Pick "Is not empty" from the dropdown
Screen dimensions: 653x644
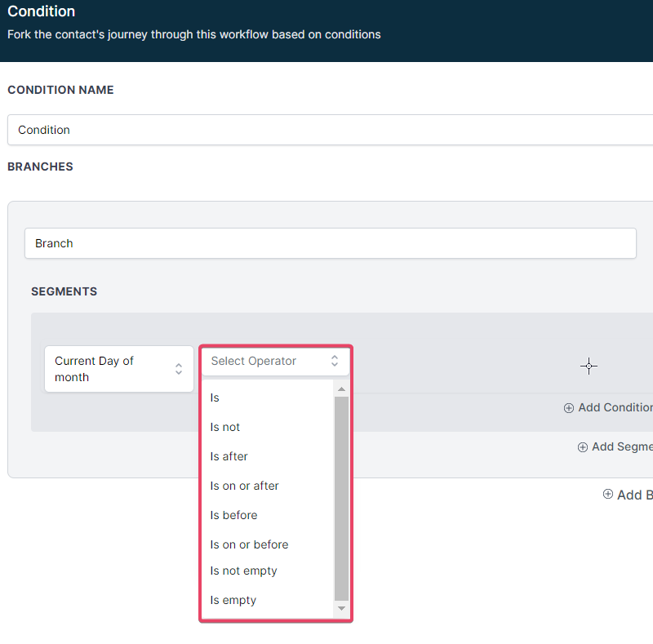(x=244, y=571)
